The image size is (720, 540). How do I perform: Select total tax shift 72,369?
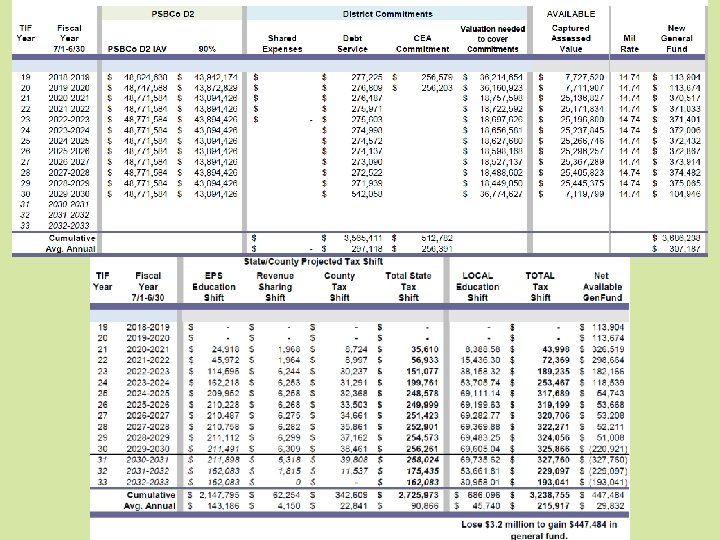[556, 360]
